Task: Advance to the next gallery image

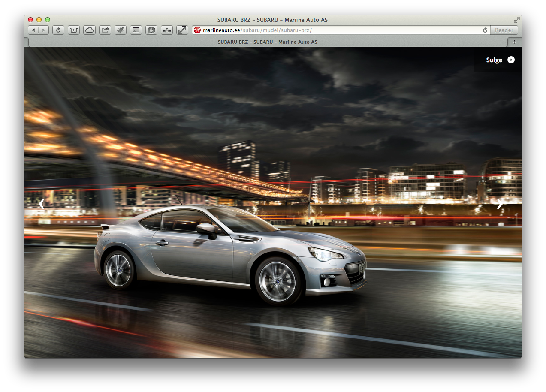Action: [x=500, y=204]
